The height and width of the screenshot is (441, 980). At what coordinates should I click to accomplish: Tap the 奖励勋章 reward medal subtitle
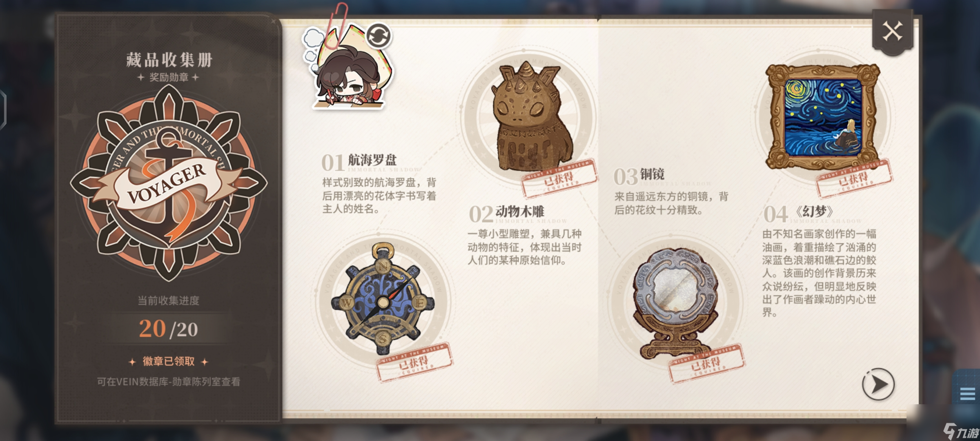(x=168, y=77)
